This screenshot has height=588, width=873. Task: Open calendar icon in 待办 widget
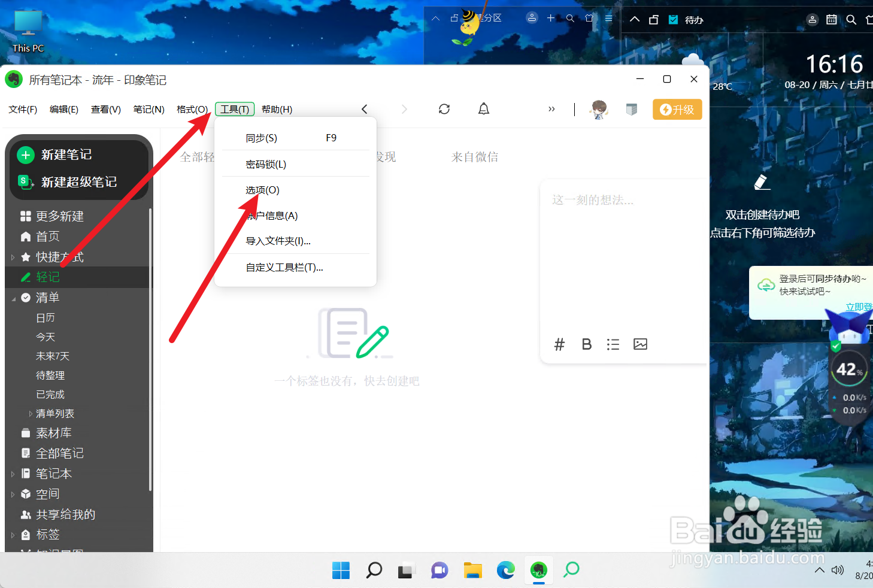tap(832, 20)
